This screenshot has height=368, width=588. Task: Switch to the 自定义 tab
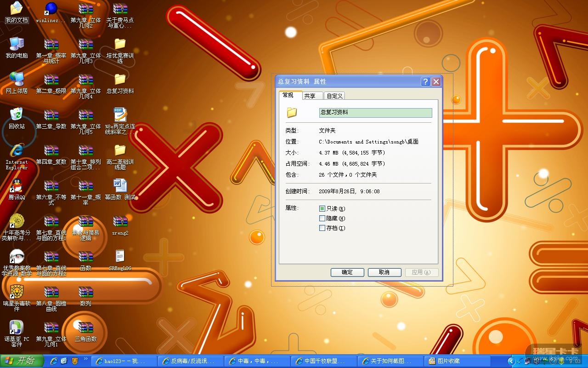334,96
